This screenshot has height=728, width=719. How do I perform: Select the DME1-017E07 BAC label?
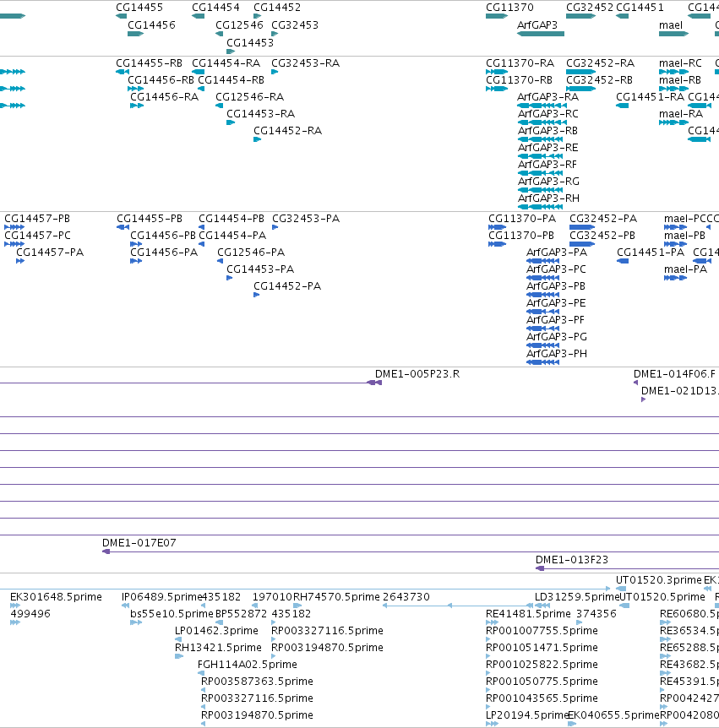[139, 543]
